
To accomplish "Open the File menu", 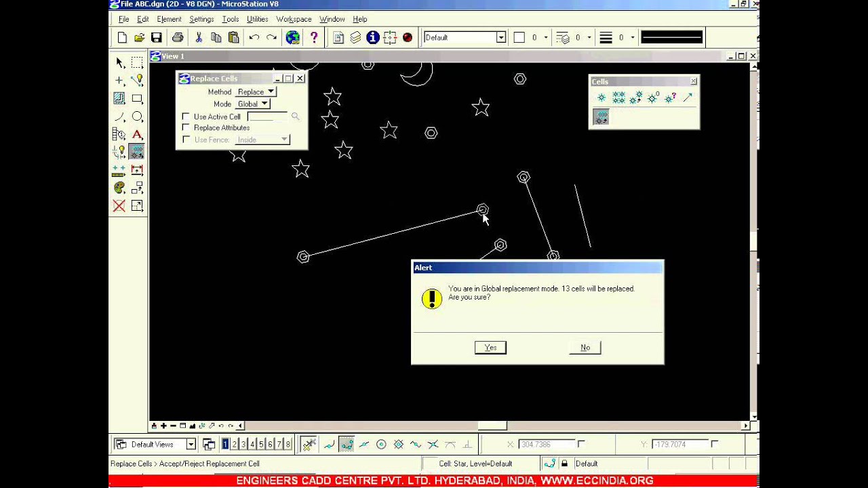I will click(124, 19).
